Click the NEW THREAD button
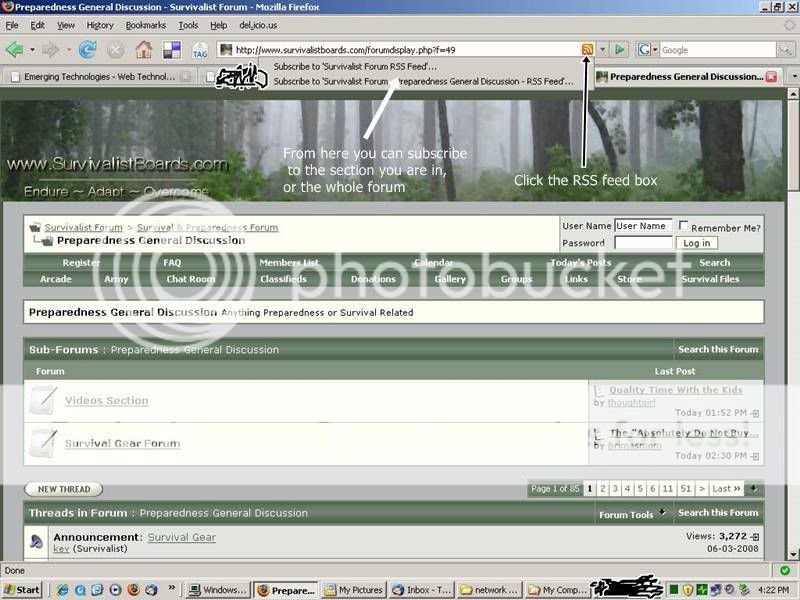The image size is (800, 600). pos(64,489)
